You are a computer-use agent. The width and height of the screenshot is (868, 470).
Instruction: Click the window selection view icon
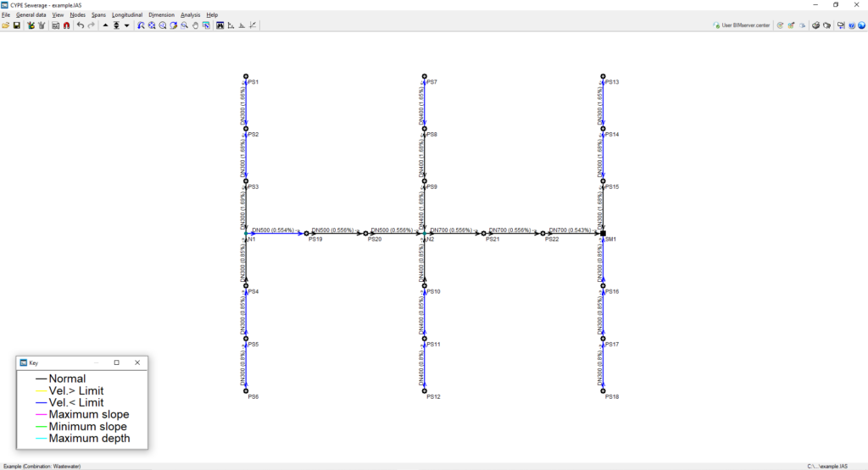point(206,25)
